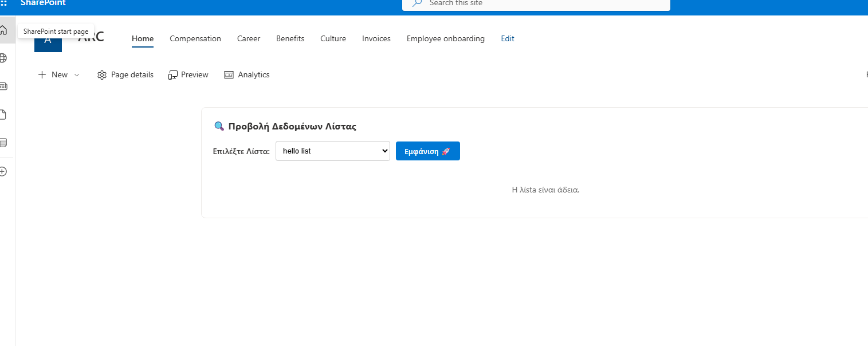This screenshot has width=868, height=346.
Task: Open the 'hello list' selection dropdown
Action: tap(332, 151)
